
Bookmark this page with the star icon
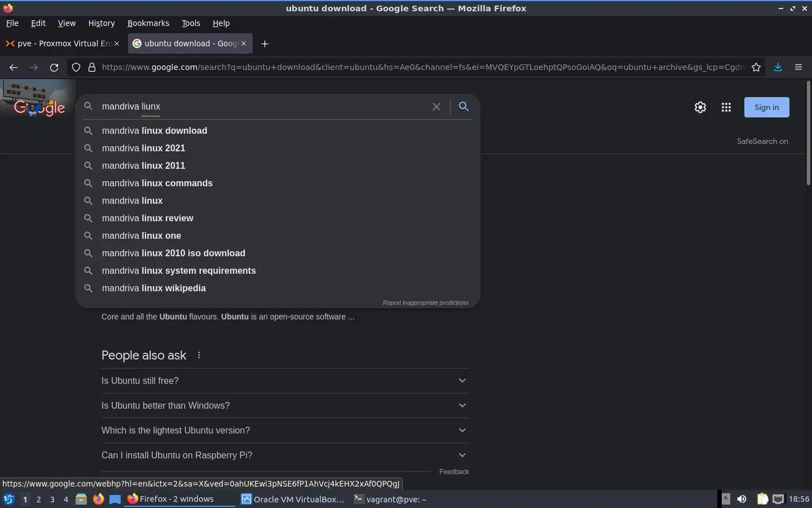756,67
